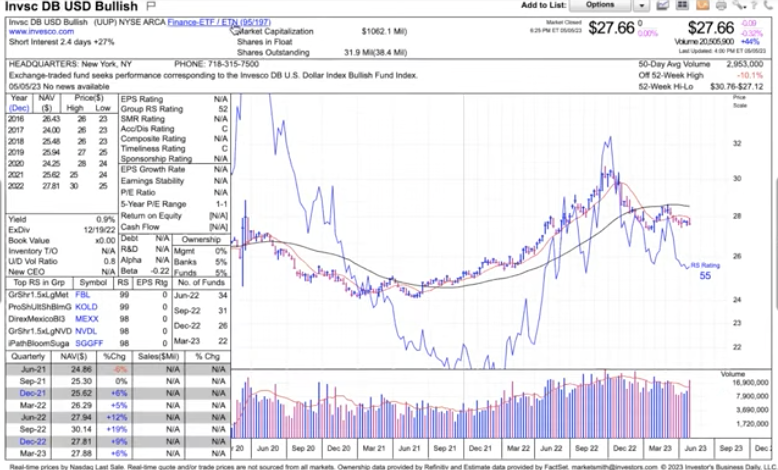Screen dimensions: 778x470
Task: Open the Add to List Options button
Action: [x=600, y=5]
